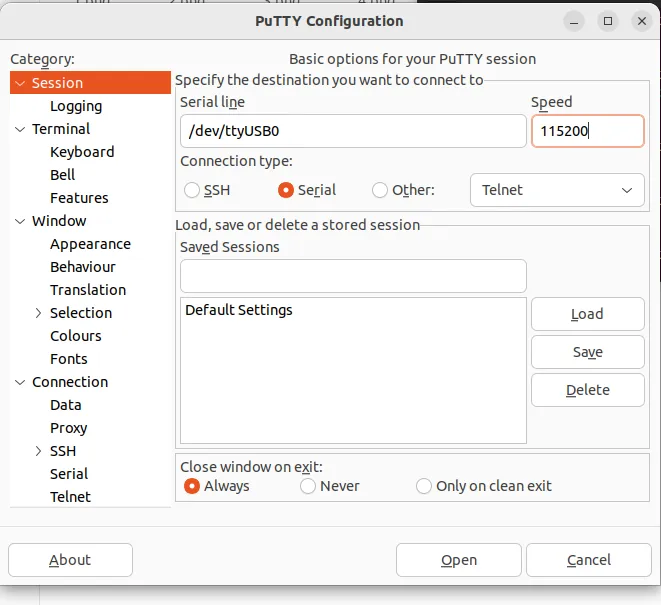Open the Fonts settings category

point(69,359)
